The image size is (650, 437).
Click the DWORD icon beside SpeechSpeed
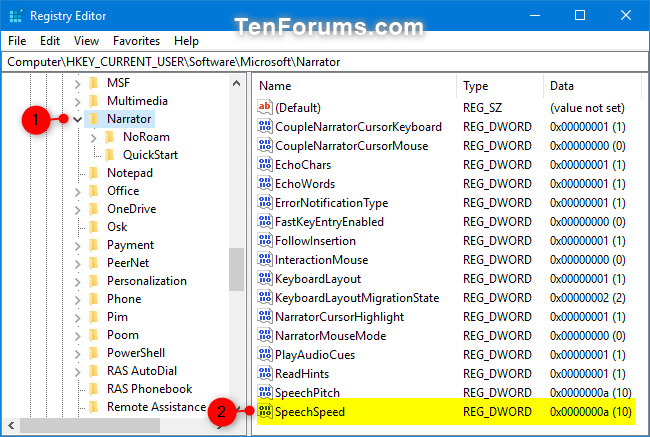265,412
